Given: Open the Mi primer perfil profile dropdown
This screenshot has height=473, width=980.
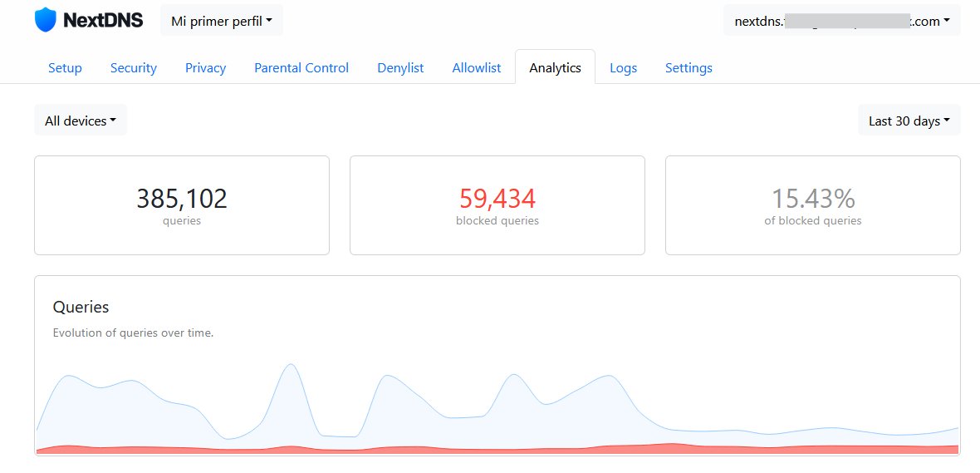Looking at the screenshot, I should pyautogui.click(x=222, y=20).
